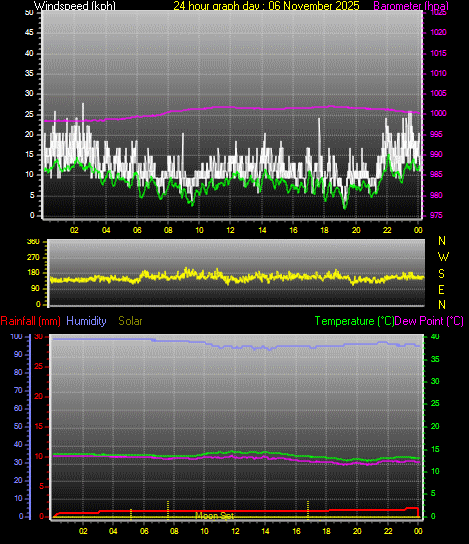Click the 180 wind direction axis value
This screenshot has width=469, height=544.
point(34,273)
